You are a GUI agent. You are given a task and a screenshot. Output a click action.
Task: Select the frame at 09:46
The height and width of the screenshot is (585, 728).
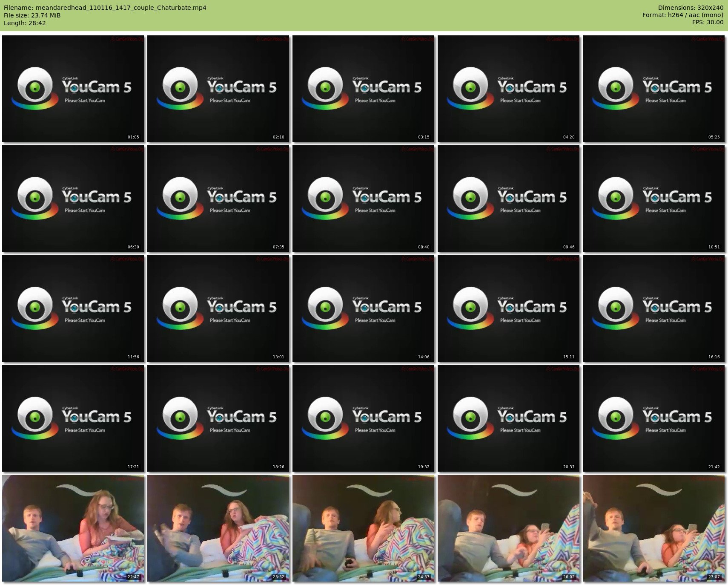click(x=509, y=199)
